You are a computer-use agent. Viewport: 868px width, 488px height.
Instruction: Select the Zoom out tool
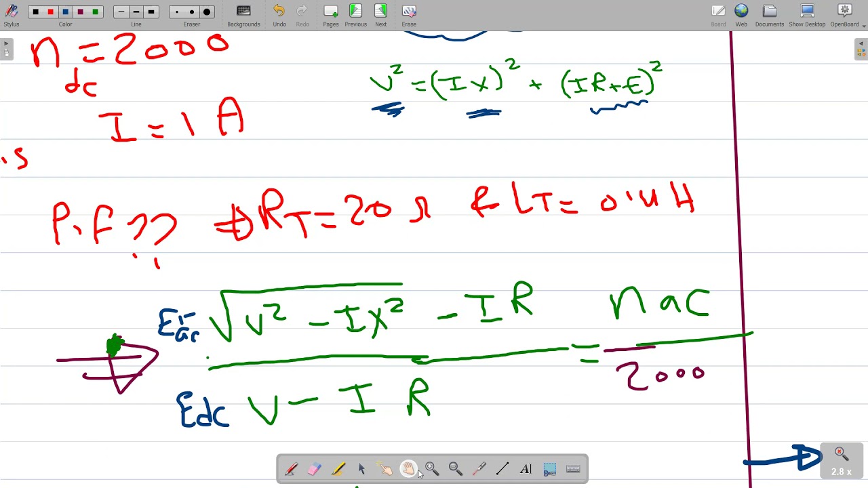455,469
